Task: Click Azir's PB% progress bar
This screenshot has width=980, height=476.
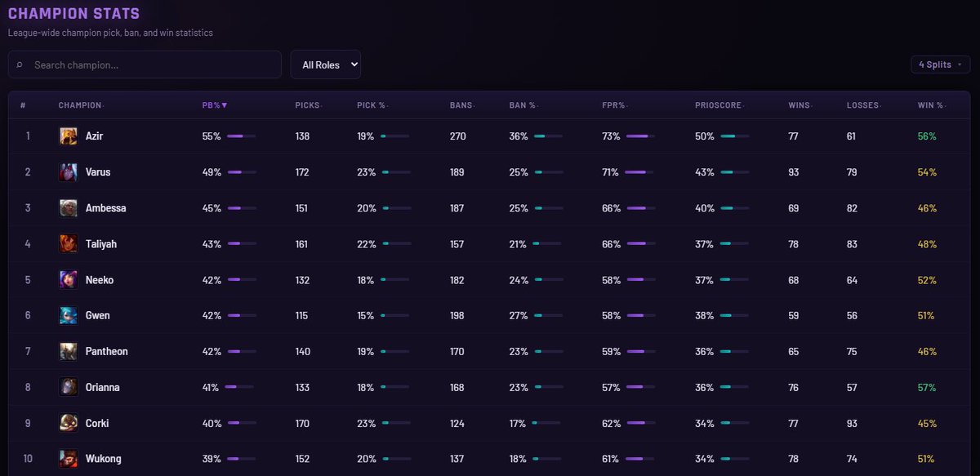Action: pyautogui.click(x=241, y=136)
